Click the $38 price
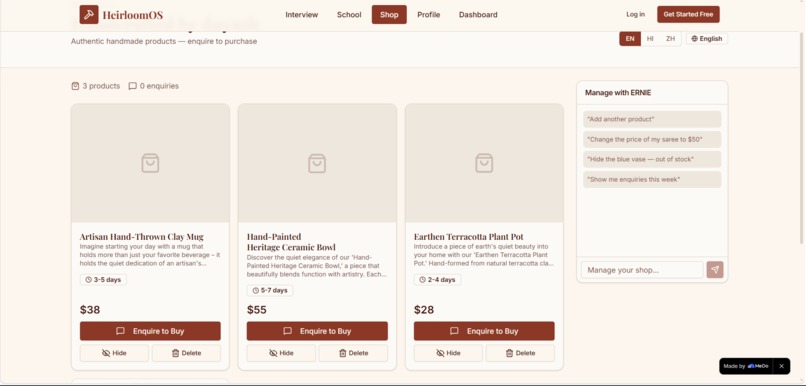The height and width of the screenshot is (386, 806). coord(90,310)
